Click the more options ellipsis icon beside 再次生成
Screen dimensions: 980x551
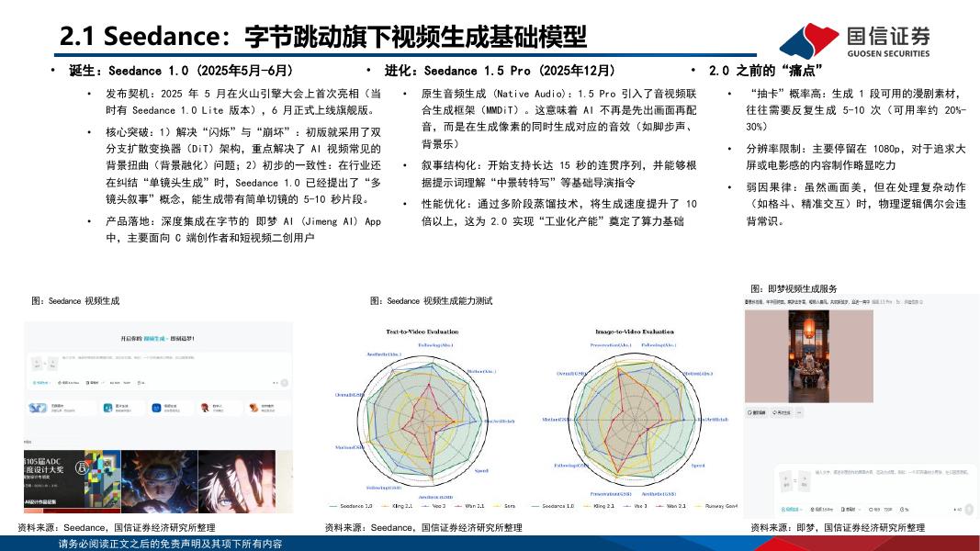798,412
